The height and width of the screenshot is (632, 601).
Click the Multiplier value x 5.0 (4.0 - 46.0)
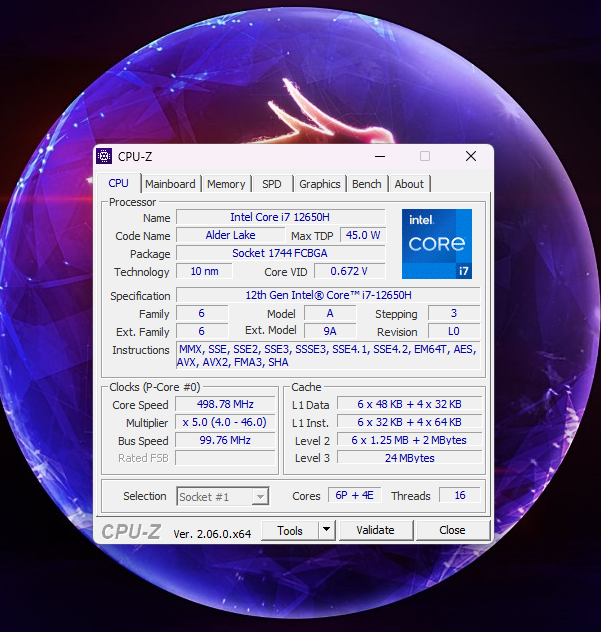click(x=225, y=422)
